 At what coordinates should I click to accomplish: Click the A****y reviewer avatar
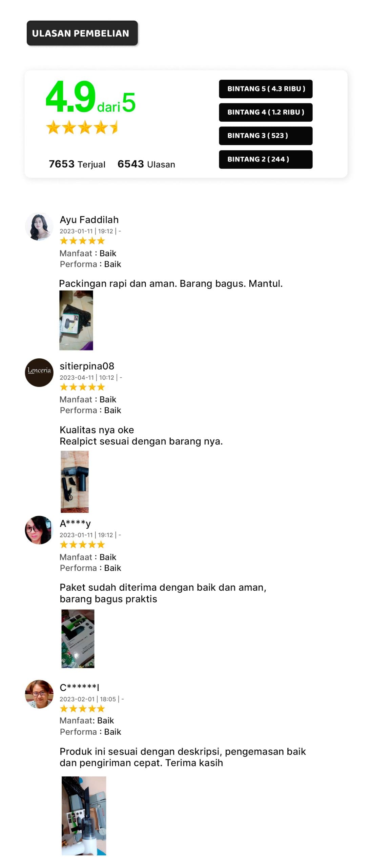pos(39,530)
